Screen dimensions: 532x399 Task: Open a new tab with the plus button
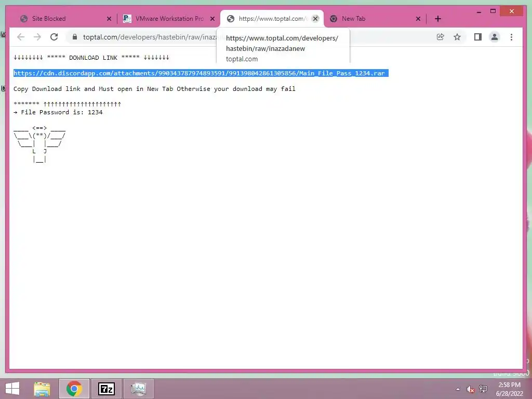point(438,19)
